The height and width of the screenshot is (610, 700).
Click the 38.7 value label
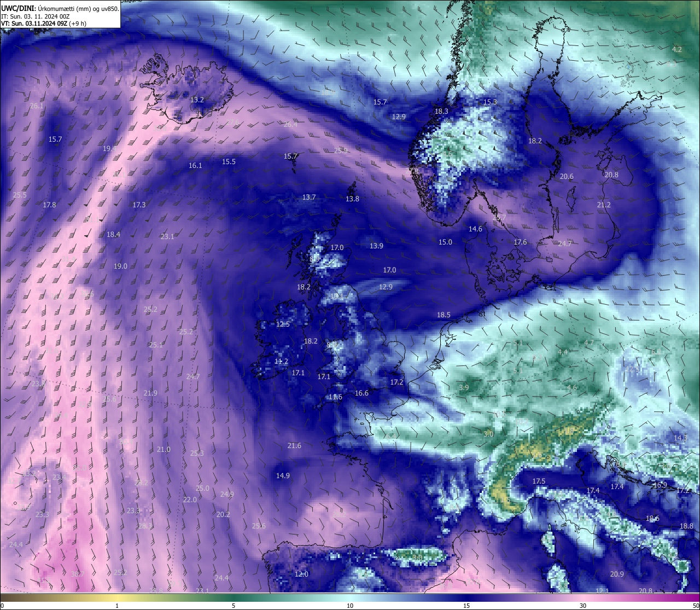tap(78, 574)
